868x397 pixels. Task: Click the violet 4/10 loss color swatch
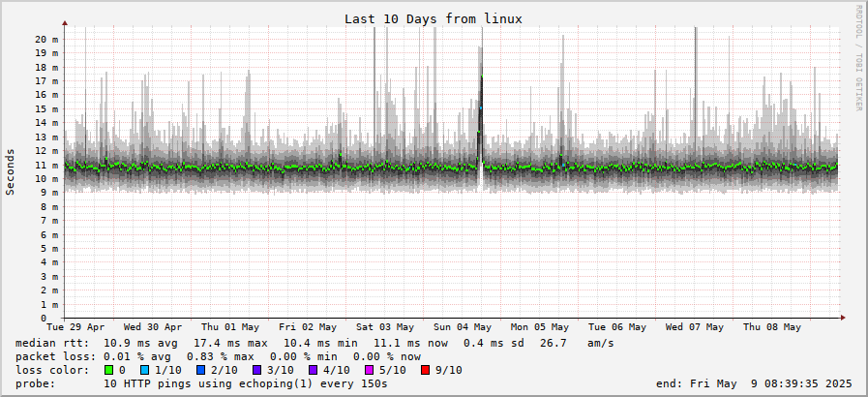click(x=314, y=370)
